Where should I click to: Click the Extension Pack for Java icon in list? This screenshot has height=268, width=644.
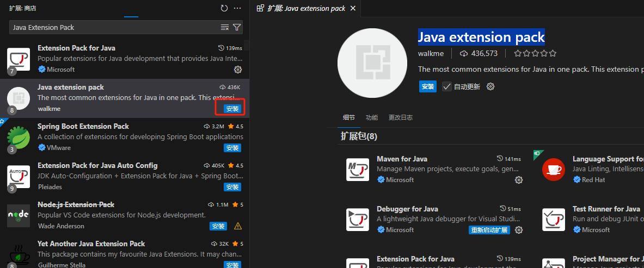click(x=19, y=59)
